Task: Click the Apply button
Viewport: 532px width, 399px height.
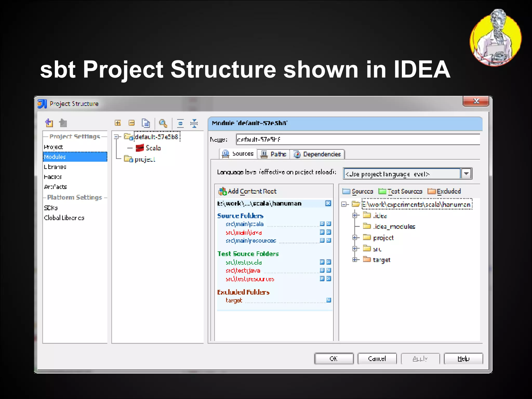Action: [x=420, y=358]
